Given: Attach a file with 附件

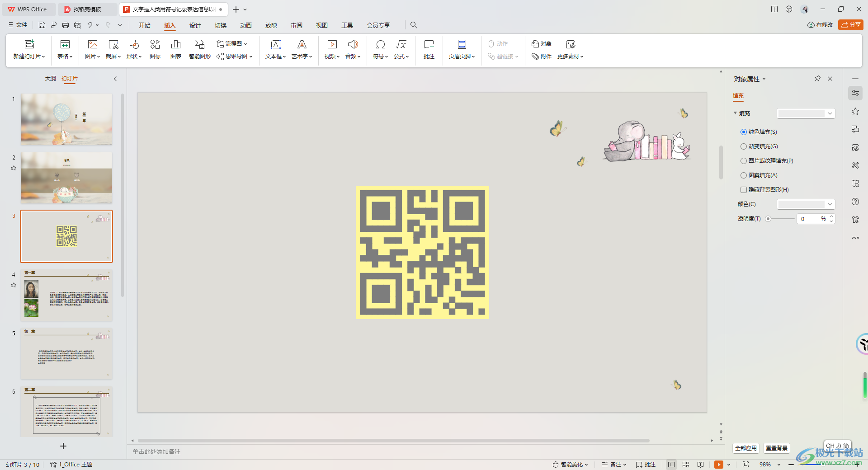Looking at the screenshot, I should pos(542,56).
